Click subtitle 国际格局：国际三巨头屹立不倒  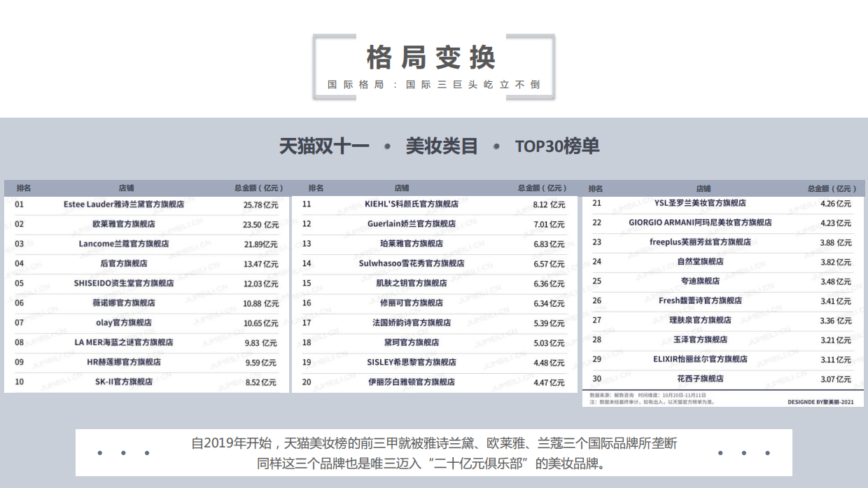434,85
